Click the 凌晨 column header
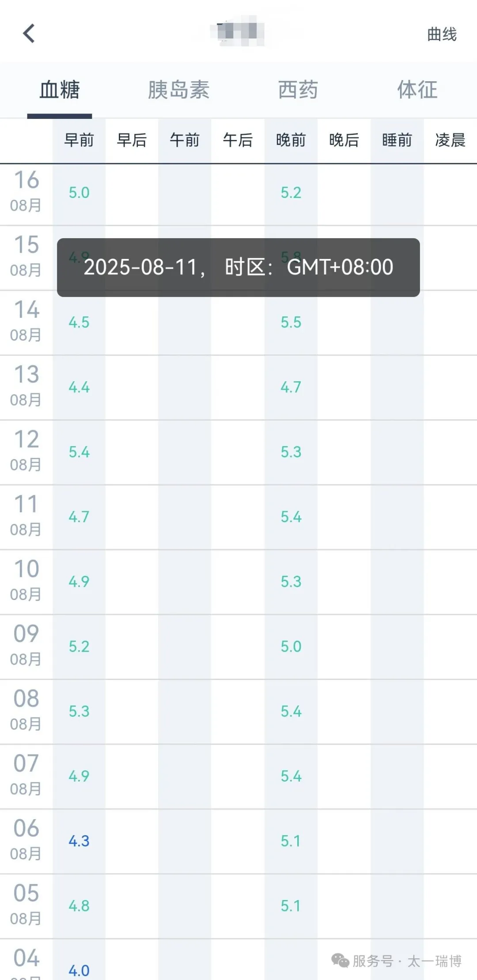Image resolution: width=477 pixels, height=980 pixels. (x=450, y=141)
